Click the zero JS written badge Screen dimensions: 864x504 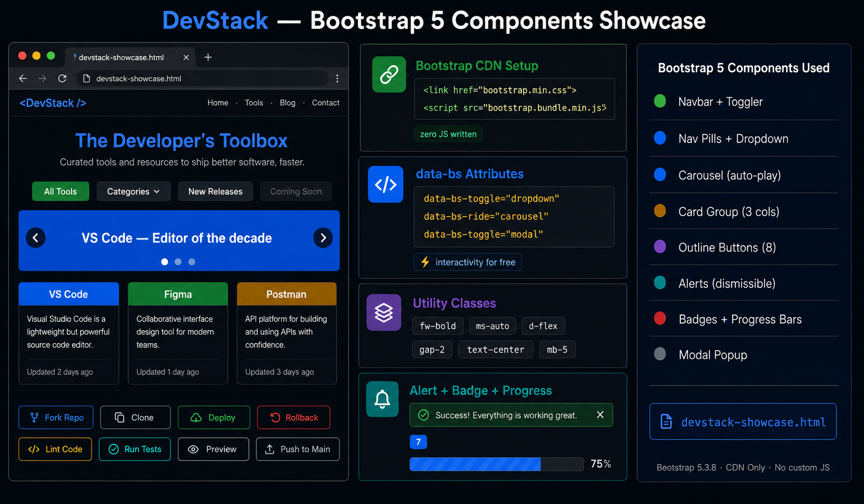[448, 134]
